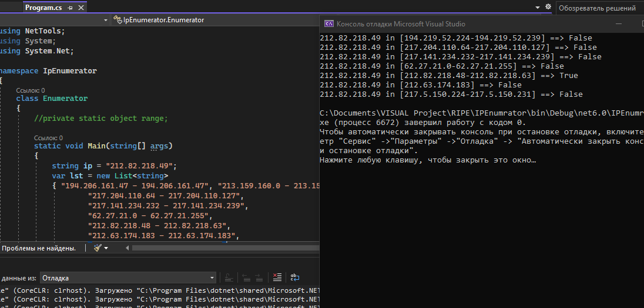Switch to the Program.cs editor tab
Image resolution: width=644 pixels, height=308 pixels.
point(43,8)
